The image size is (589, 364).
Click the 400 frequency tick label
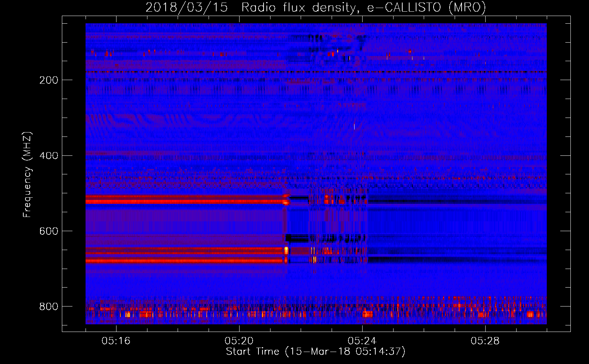tap(49, 156)
